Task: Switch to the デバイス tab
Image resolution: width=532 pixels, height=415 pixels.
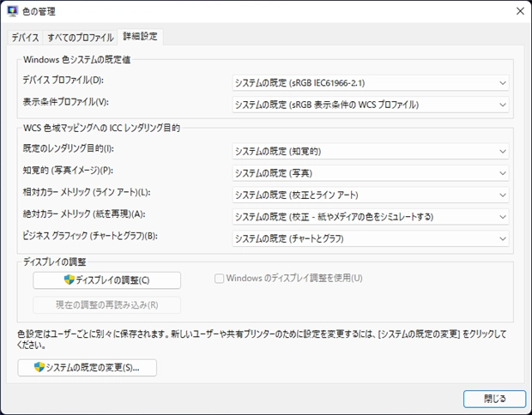Action: click(25, 37)
